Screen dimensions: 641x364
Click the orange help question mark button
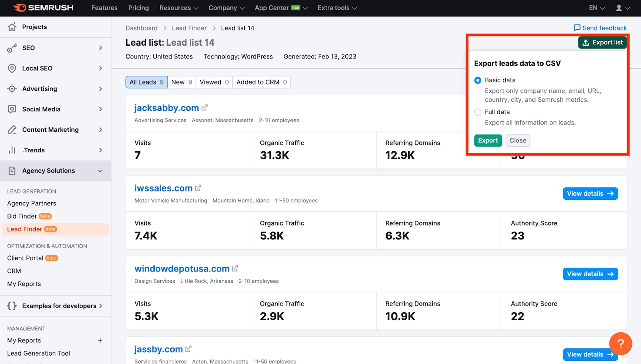click(x=621, y=344)
